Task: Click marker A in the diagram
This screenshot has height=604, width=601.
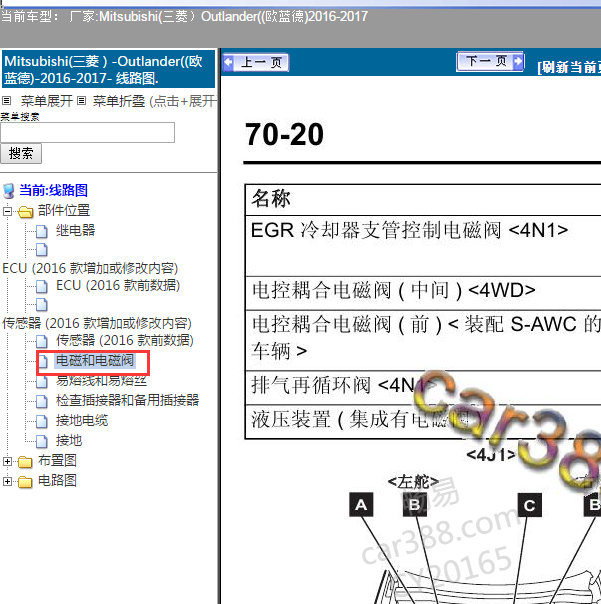Action: pos(361,505)
